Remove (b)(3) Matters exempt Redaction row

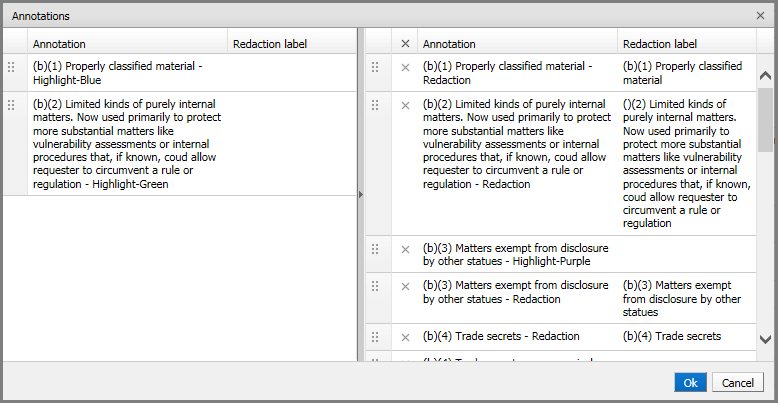tap(405, 286)
